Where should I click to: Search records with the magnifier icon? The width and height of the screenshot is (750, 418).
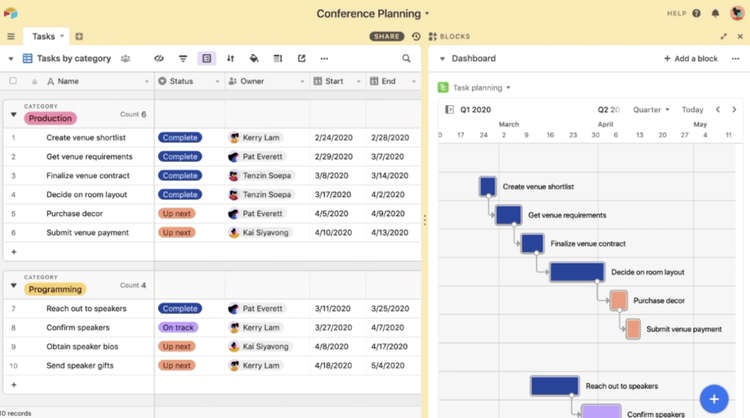[x=406, y=59]
